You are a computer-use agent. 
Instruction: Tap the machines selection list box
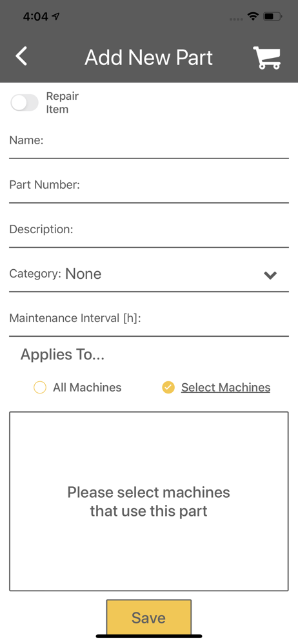pyautogui.click(x=149, y=501)
